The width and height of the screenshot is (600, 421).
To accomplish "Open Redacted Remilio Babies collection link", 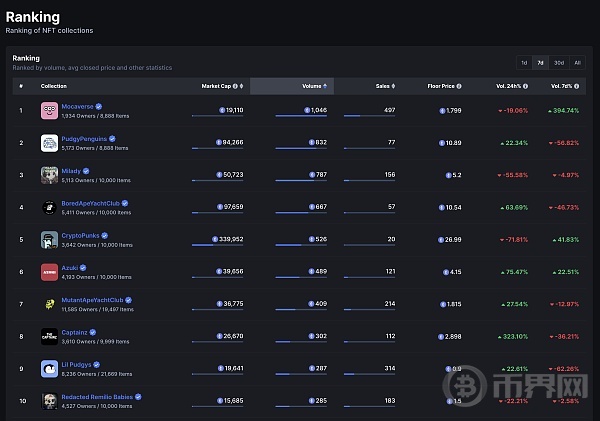I will 97,397.
